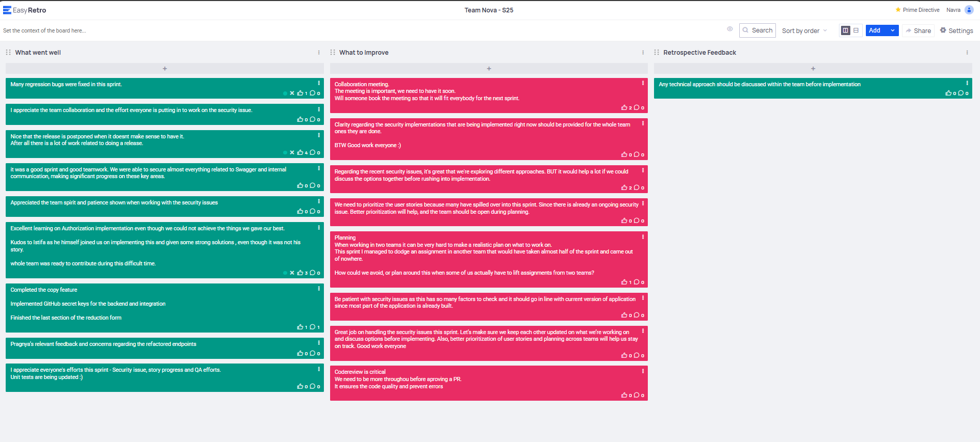Toggle the eye visibility icon near Search
Viewport: 980px width, 442px height.
click(x=730, y=29)
